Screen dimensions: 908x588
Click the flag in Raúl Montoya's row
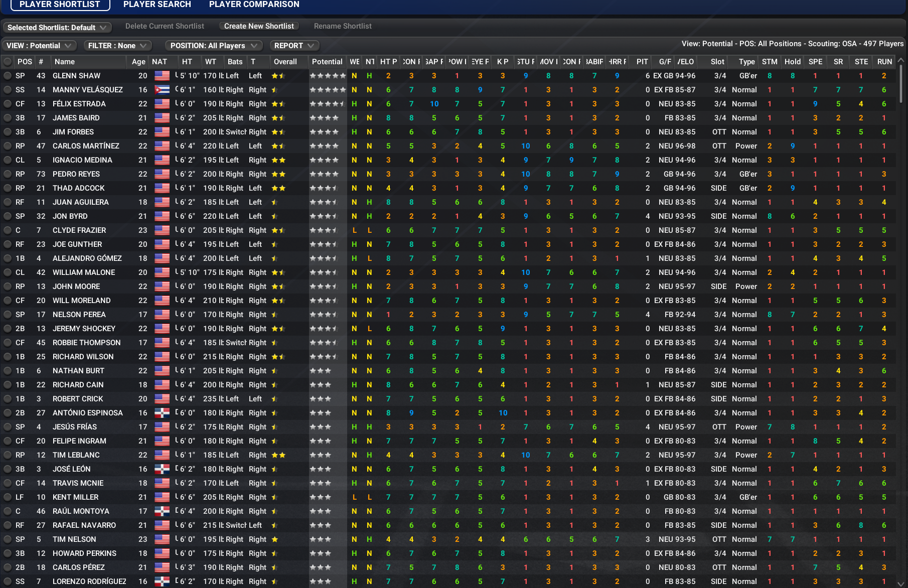[162, 511]
